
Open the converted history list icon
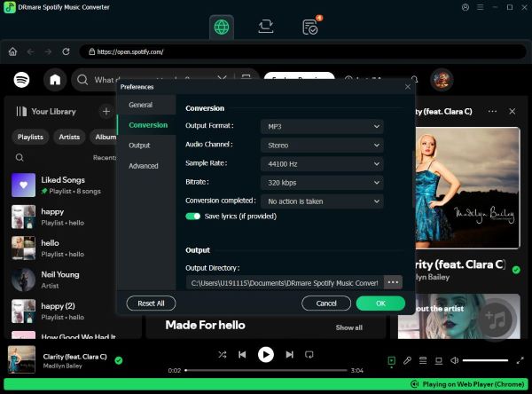click(x=310, y=28)
